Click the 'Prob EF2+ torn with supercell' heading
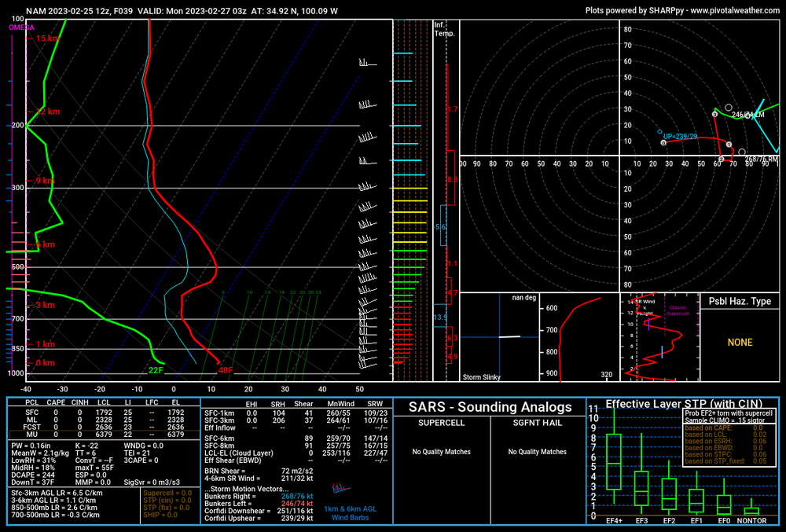This screenshot has height=532, width=786. [729, 413]
